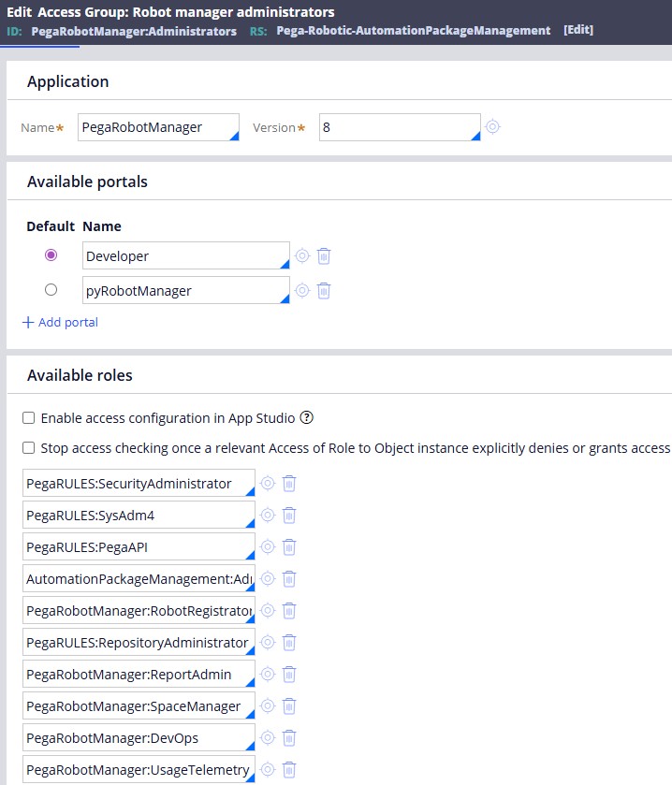
Task: Delete the Developer portal row
Action: coord(324,255)
